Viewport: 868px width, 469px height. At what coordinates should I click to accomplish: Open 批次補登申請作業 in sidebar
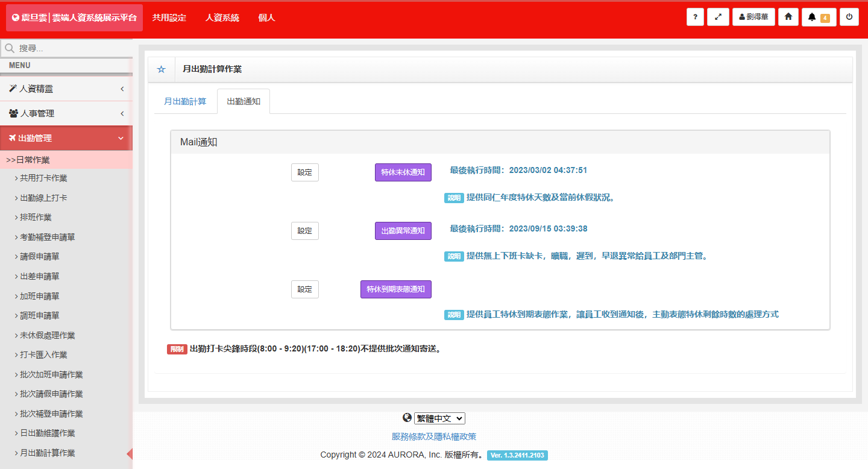(51, 414)
